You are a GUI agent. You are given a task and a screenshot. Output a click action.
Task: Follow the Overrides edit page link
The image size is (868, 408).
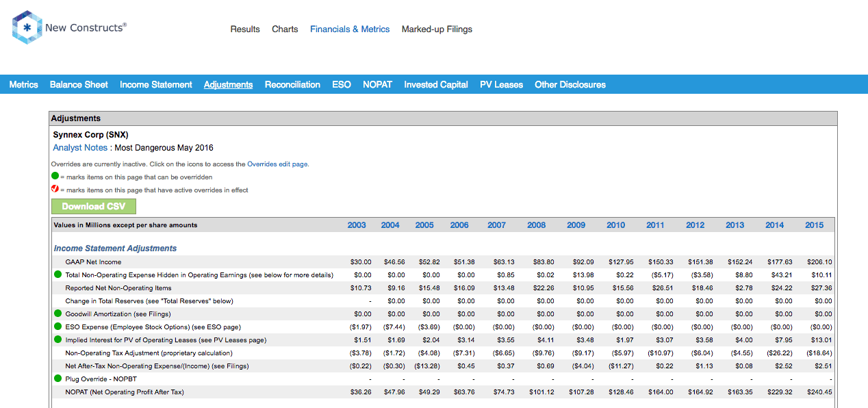coord(278,164)
